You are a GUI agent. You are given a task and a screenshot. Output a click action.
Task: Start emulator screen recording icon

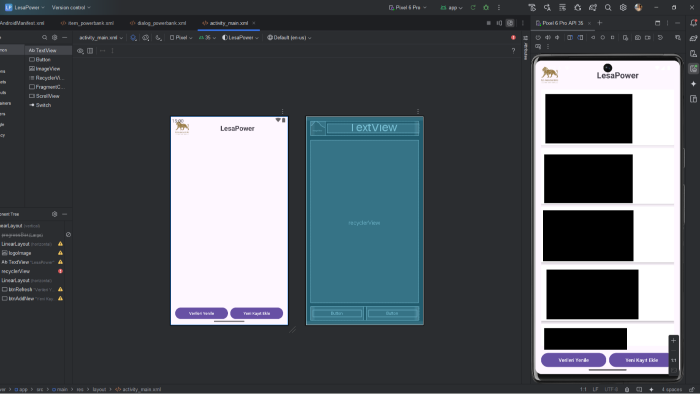click(648, 38)
